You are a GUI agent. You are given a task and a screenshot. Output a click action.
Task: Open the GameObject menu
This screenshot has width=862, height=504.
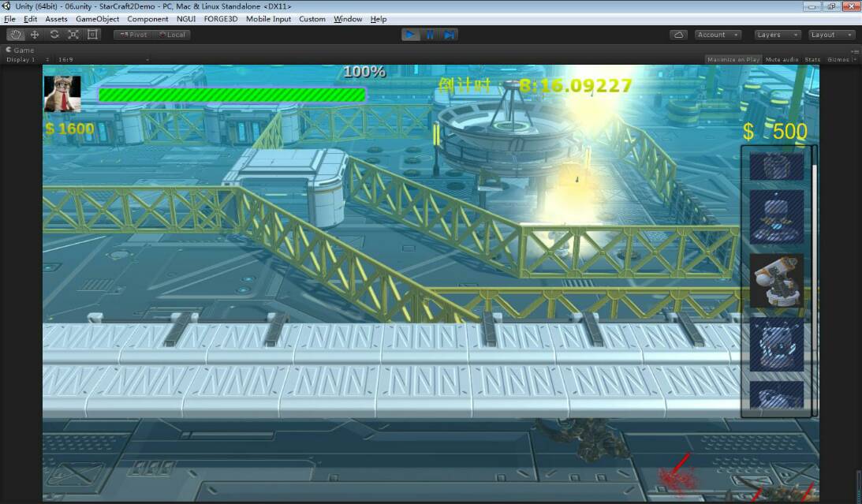coord(97,19)
